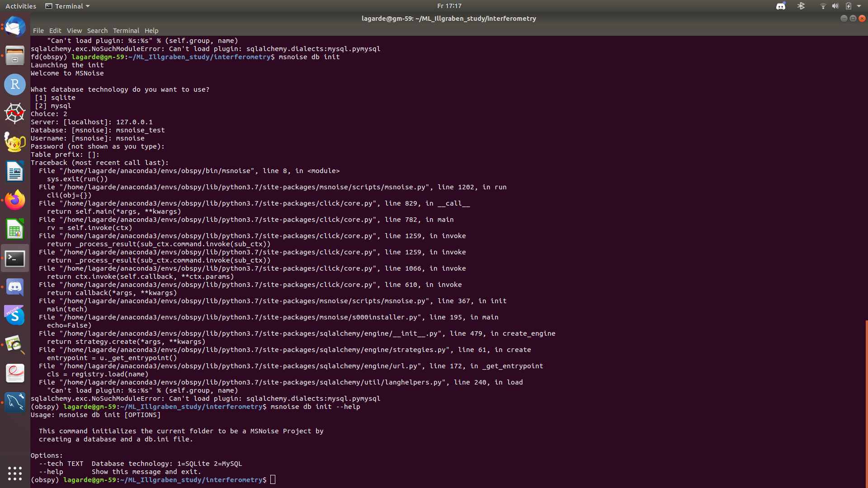Open the Terminal menu in menubar
Viewport: 868px width, 488px height.
click(126, 31)
